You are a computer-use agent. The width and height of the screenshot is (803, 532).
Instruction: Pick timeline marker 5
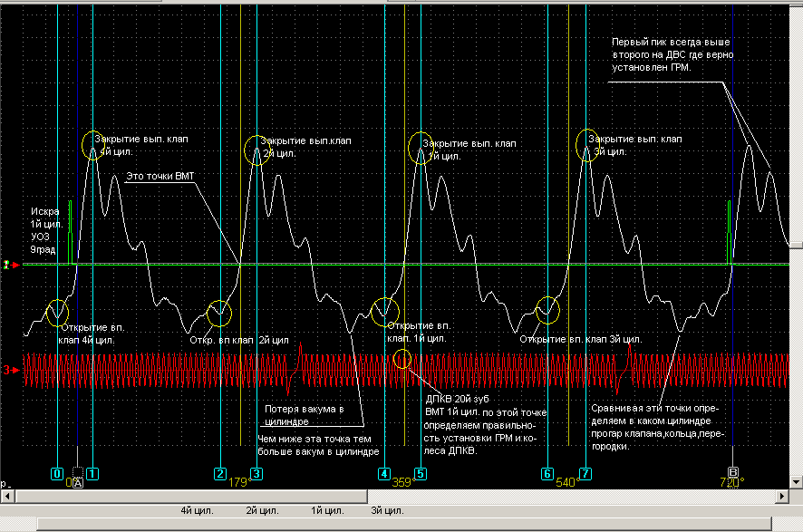coord(421,473)
